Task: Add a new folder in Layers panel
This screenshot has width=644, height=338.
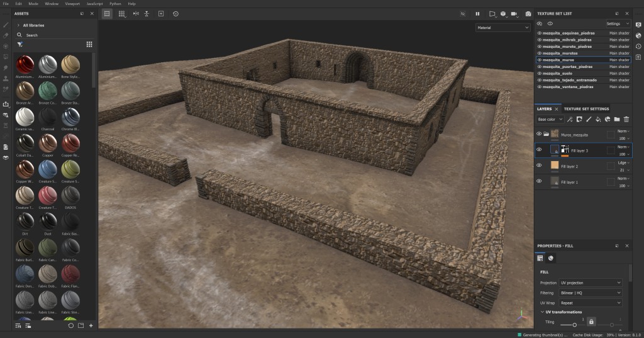Action: [617, 119]
